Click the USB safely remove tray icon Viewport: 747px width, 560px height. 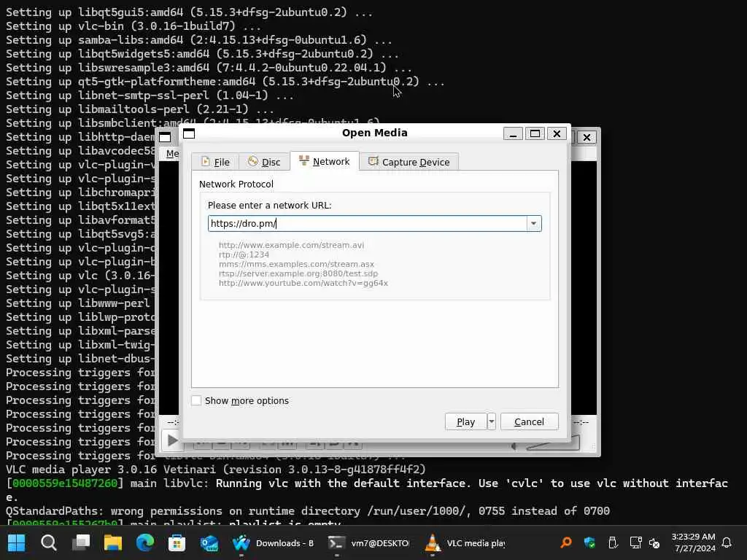point(613,542)
